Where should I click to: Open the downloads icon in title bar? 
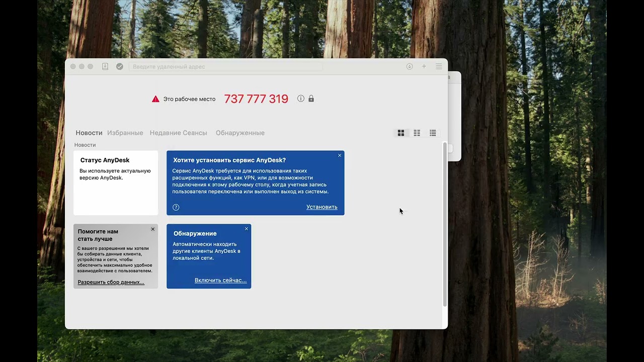(410, 66)
